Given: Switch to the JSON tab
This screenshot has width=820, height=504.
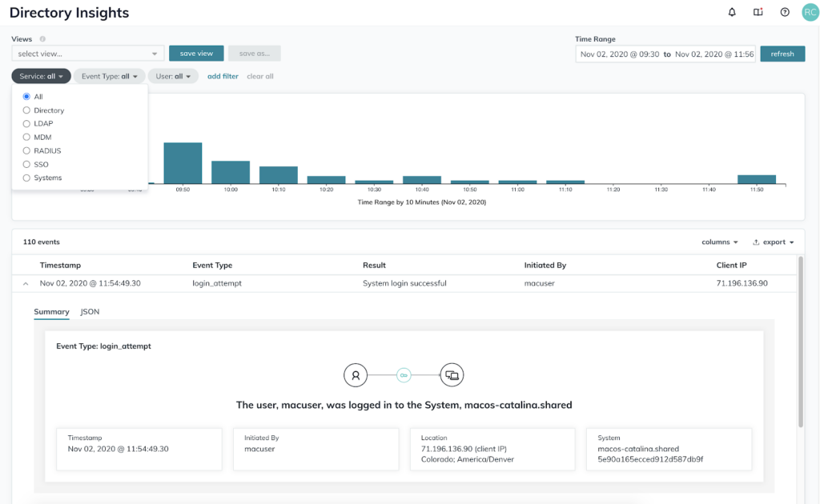Looking at the screenshot, I should (x=90, y=311).
